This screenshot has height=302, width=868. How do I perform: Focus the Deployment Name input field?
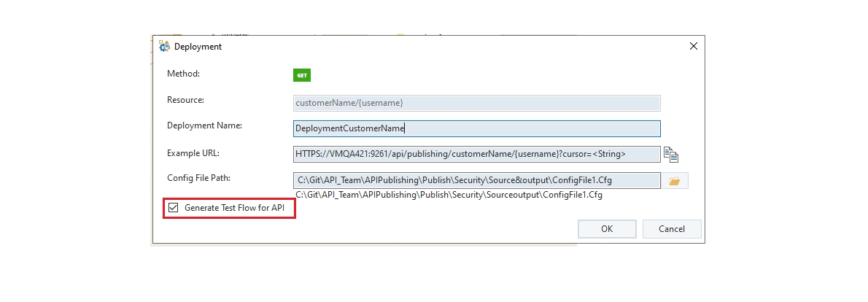[476, 128]
